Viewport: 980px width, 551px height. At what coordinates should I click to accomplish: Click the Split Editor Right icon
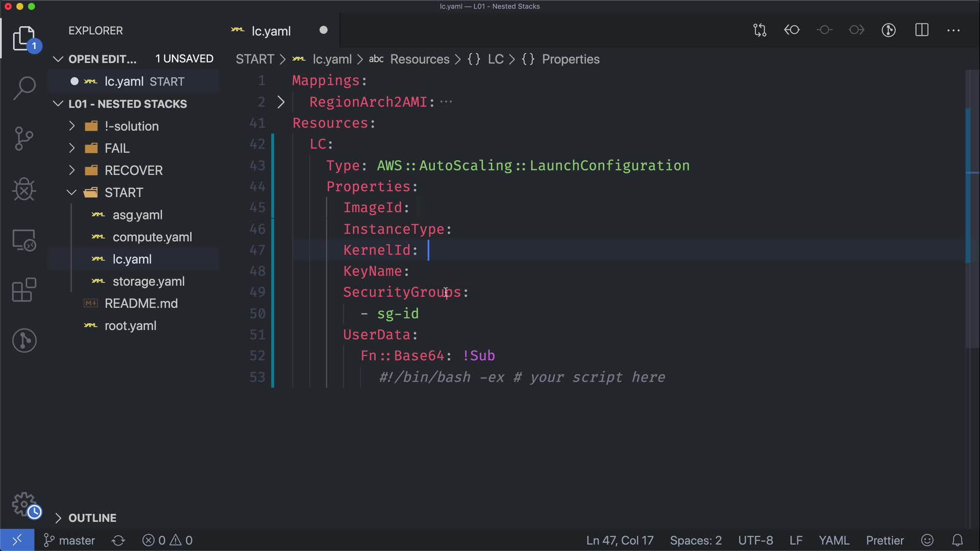point(921,30)
